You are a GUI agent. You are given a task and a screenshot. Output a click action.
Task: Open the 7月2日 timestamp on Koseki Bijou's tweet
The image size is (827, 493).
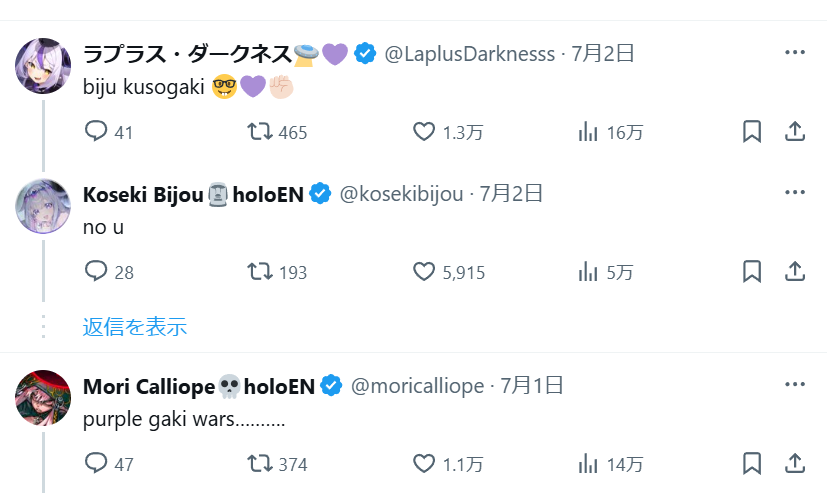(x=511, y=194)
